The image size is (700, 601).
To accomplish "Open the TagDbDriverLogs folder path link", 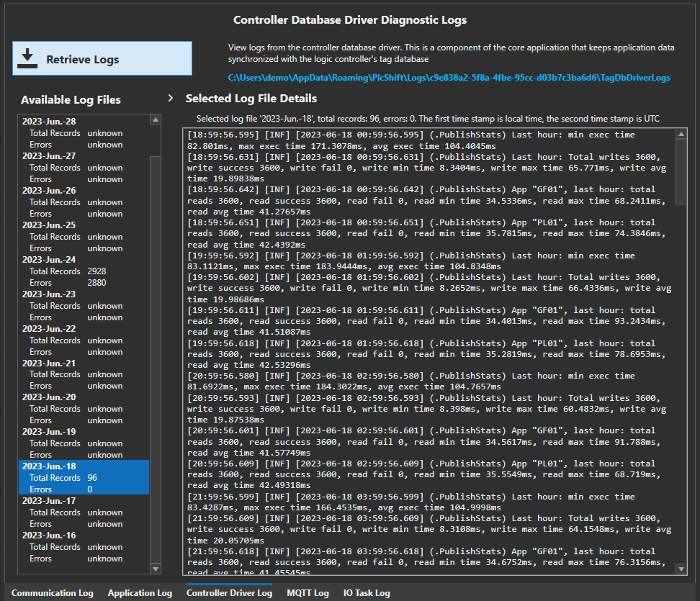I will coord(449,78).
